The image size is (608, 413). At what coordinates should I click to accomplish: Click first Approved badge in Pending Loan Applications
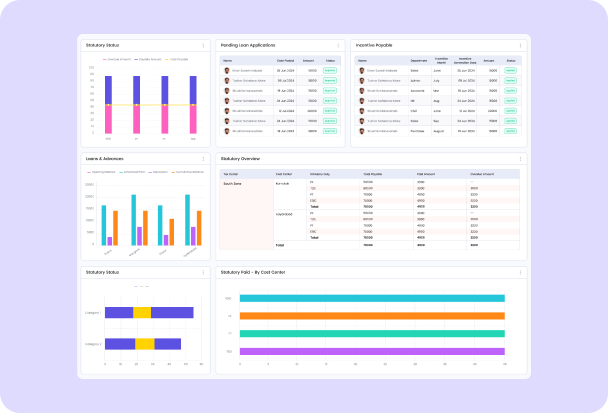329,71
